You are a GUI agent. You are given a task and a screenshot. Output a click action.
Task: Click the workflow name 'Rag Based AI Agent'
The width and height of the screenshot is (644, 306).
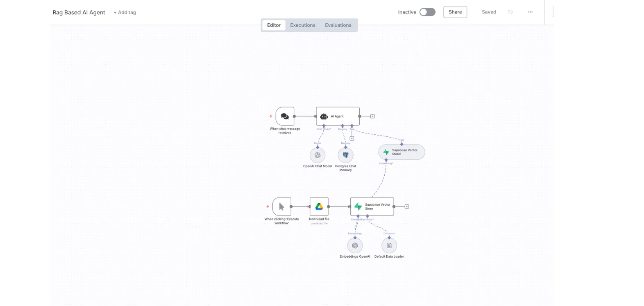79,13
